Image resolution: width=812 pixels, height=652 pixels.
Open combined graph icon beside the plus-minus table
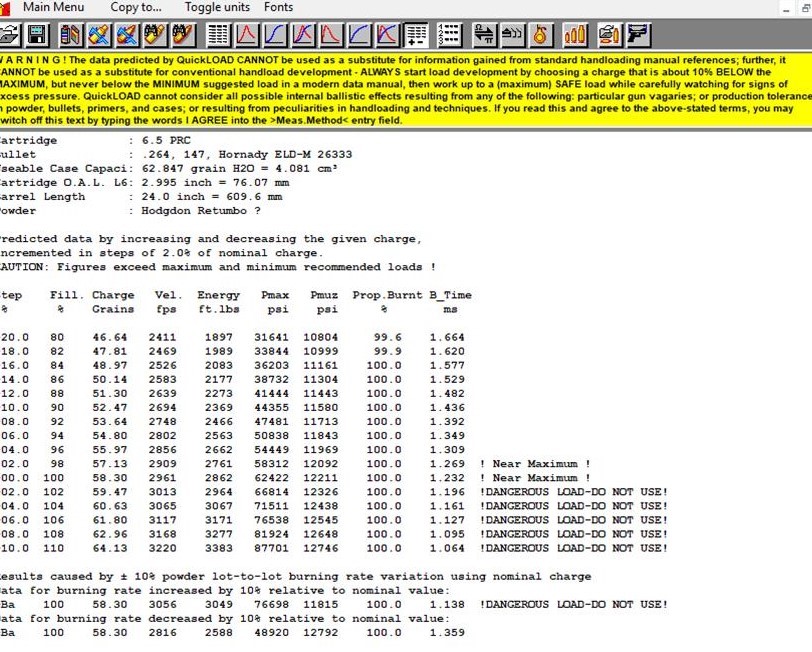tap(387, 35)
